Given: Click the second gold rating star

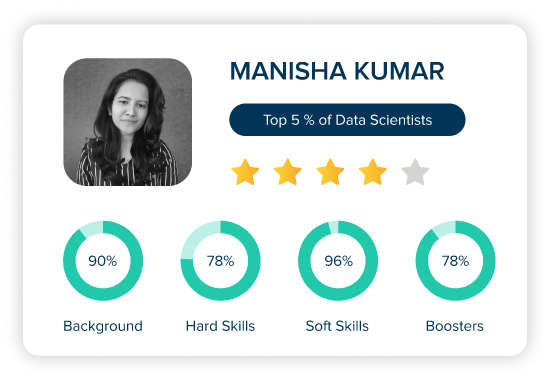Looking at the screenshot, I should [288, 172].
